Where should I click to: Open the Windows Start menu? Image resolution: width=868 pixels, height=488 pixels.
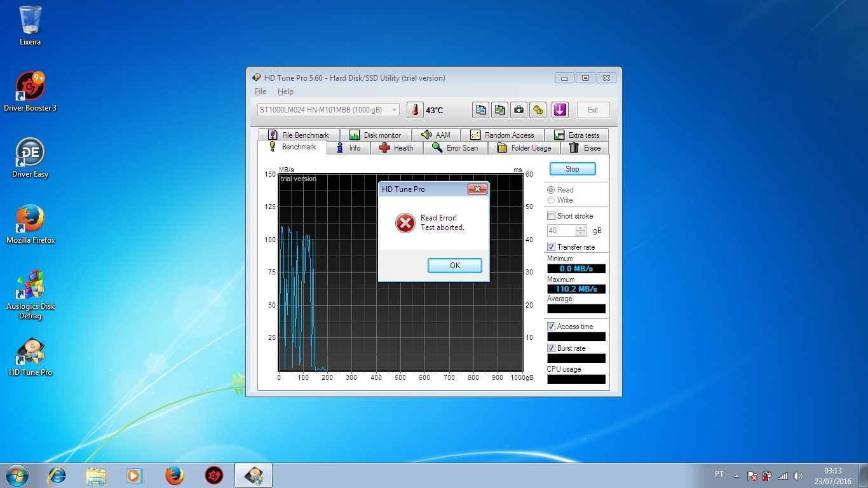coord(17,475)
